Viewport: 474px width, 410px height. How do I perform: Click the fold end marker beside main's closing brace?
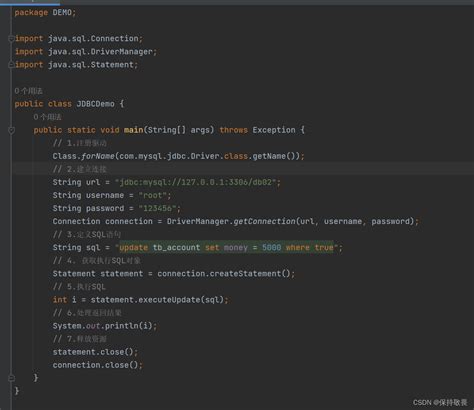tap(11, 378)
